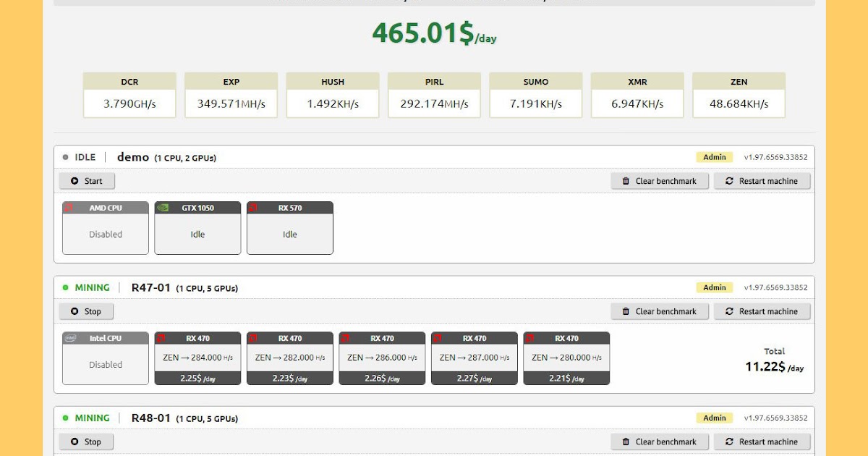The width and height of the screenshot is (868, 456).
Task: Select the ZEN hashrate tile
Action: click(739, 95)
